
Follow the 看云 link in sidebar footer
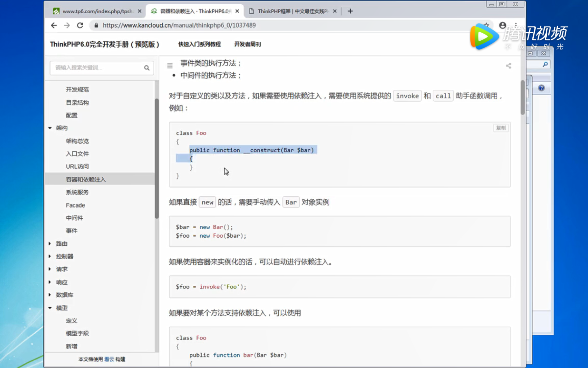109,359
